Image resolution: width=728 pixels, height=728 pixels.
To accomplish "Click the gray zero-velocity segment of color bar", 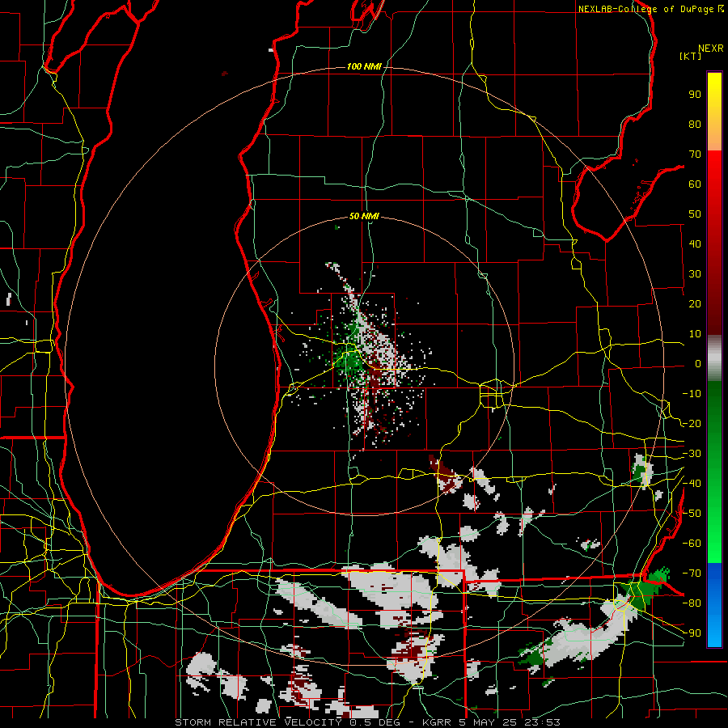I will (714, 358).
